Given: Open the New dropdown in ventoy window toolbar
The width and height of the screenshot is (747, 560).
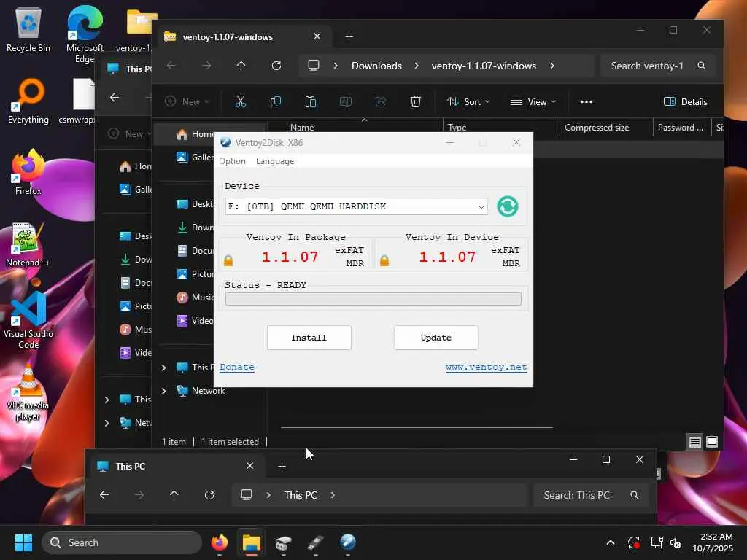Looking at the screenshot, I should click(x=187, y=101).
